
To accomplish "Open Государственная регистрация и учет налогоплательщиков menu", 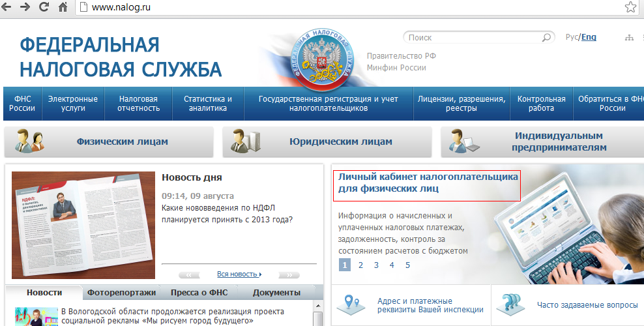I will pos(328,104).
